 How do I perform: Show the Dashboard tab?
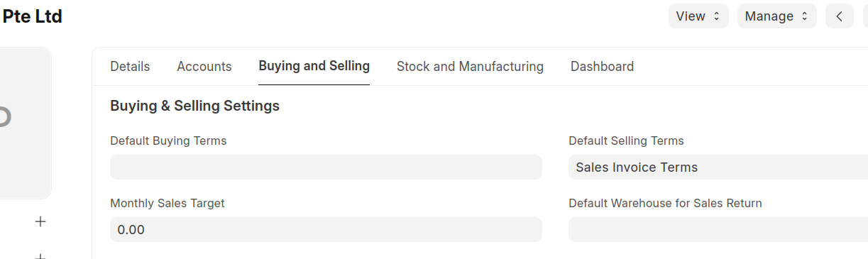(602, 67)
